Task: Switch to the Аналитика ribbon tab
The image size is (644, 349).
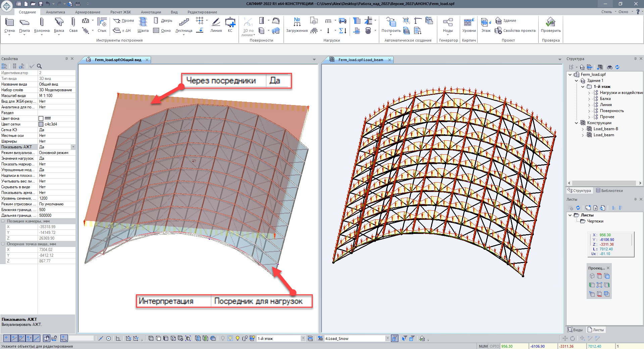Action: click(x=55, y=12)
